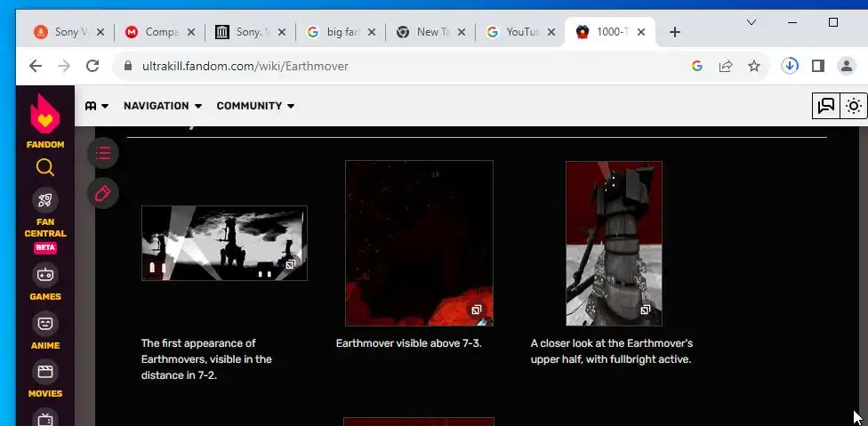Open the Fandom search magnifier
This screenshot has height=426, width=868.
point(44,167)
